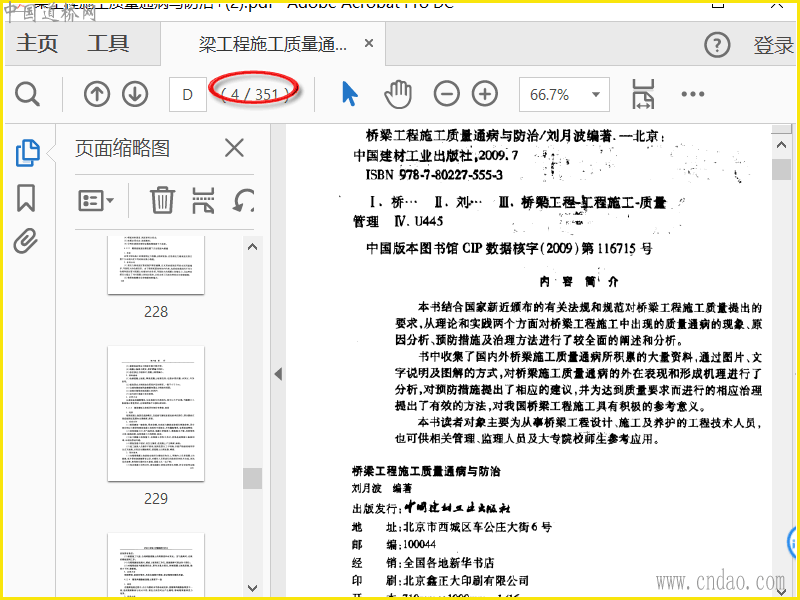Open the 66.7% zoom level dropdown

point(564,94)
